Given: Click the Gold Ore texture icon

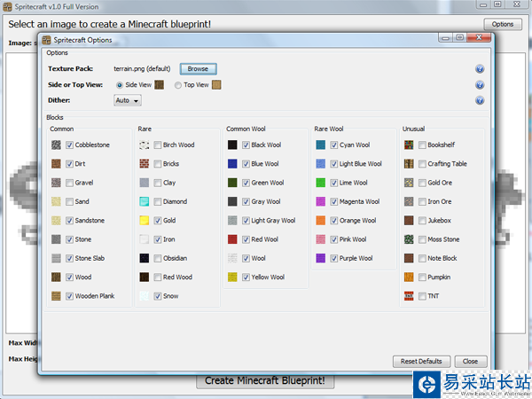Looking at the screenshot, I should (409, 183).
